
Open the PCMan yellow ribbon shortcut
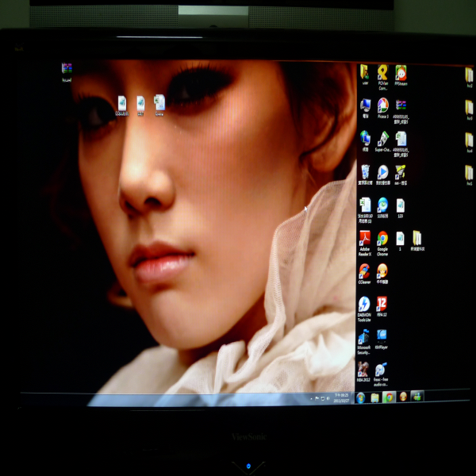click(383, 77)
